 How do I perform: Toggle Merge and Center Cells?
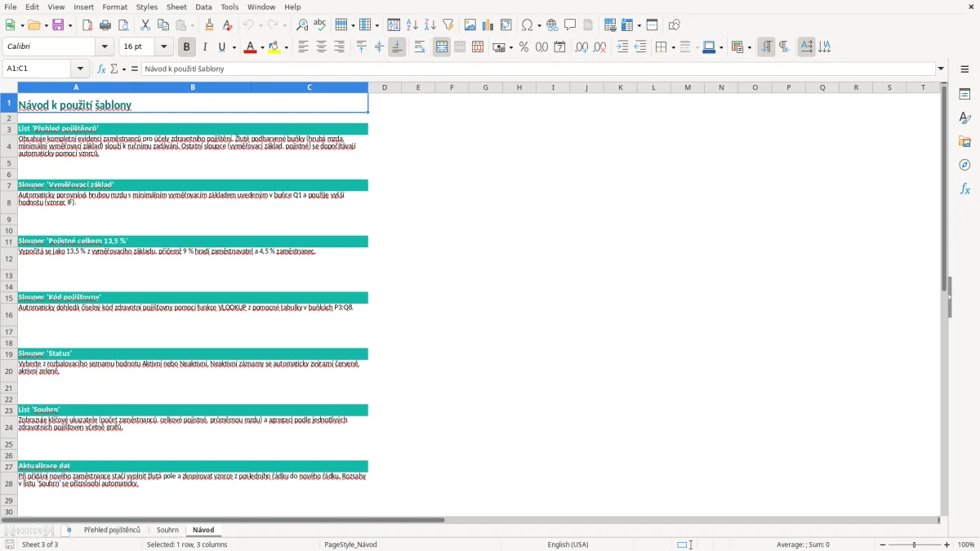[x=442, y=47]
